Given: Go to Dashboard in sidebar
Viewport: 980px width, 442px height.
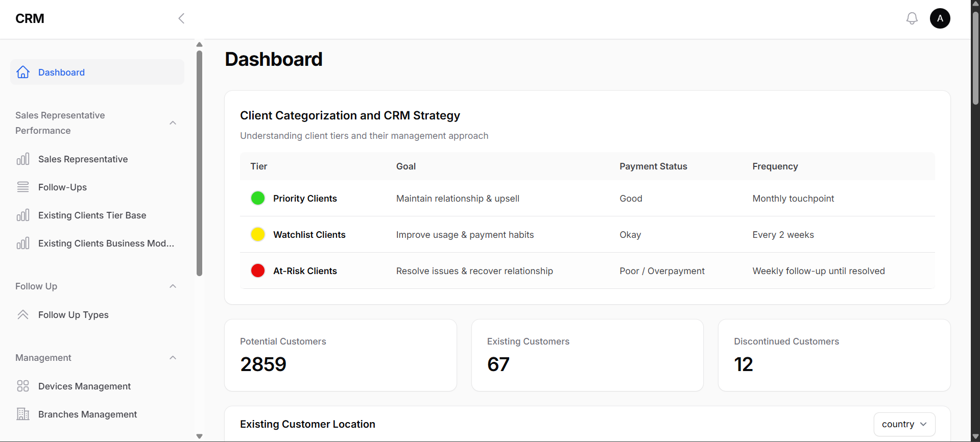Looking at the screenshot, I should [x=97, y=72].
